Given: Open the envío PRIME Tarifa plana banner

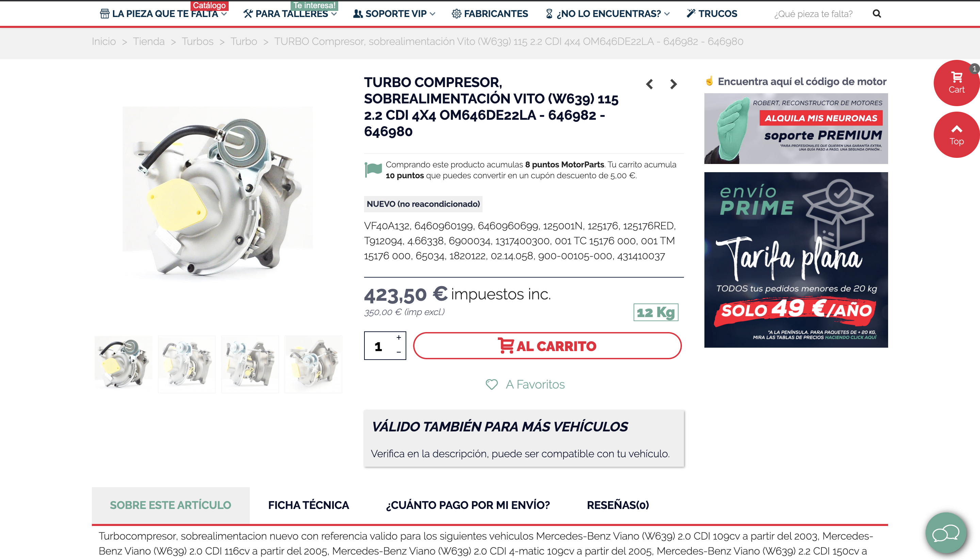Looking at the screenshot, I should 796,260.
